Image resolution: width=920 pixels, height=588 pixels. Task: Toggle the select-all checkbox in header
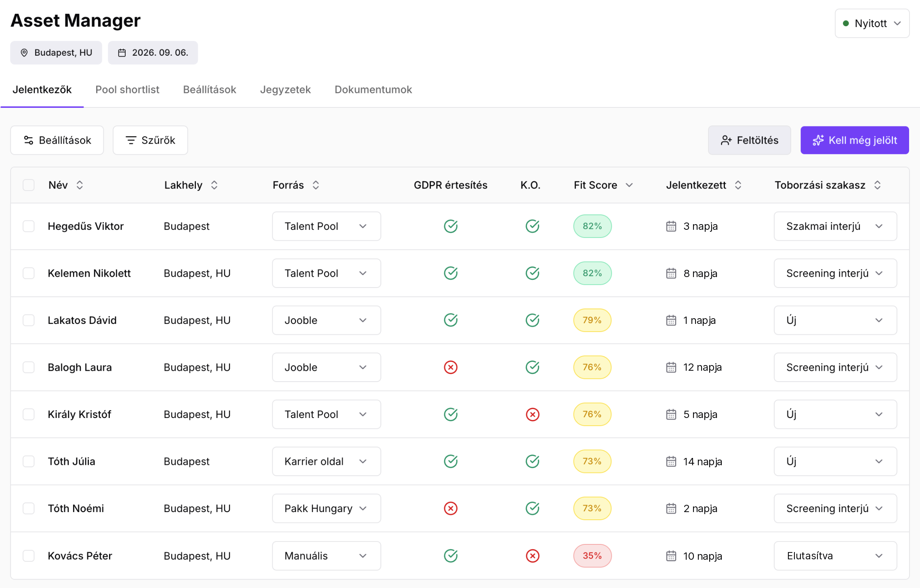[x=29, y=185]
